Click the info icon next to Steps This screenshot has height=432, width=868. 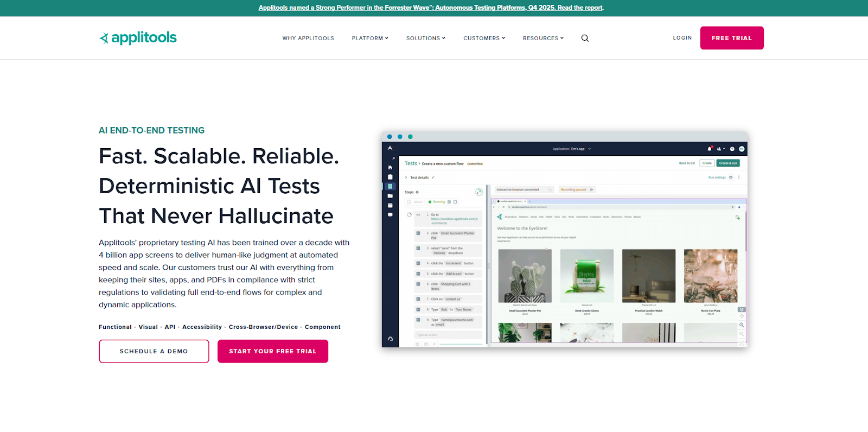[x=417, y=192]
